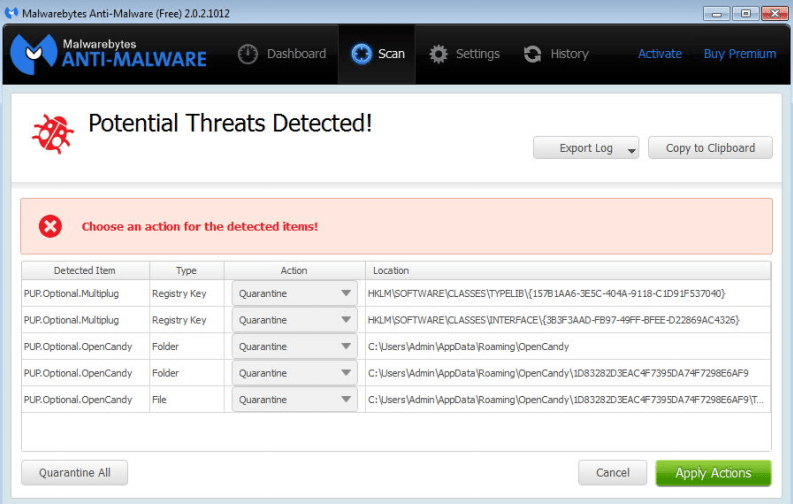Select first PUP.Optional.Multiplug entry with TYPELIB location

pyautogui.click(x=71, y=293)
